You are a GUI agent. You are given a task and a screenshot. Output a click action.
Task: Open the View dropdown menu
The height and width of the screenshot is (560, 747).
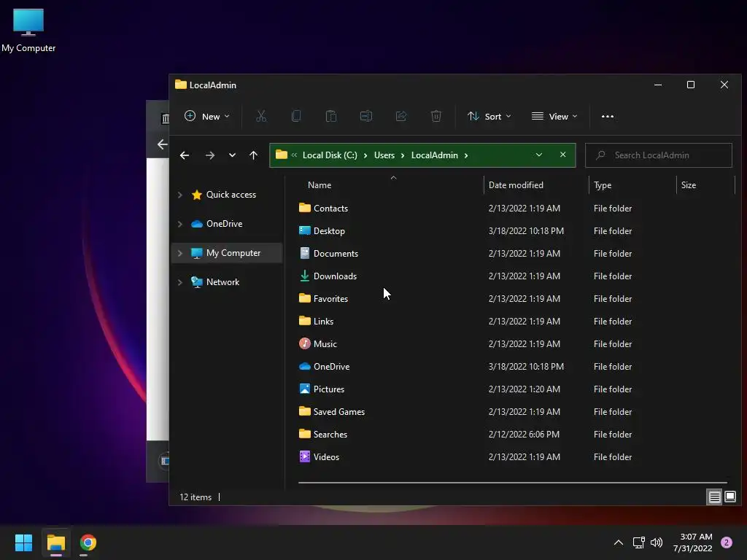(x=554, y=116)
